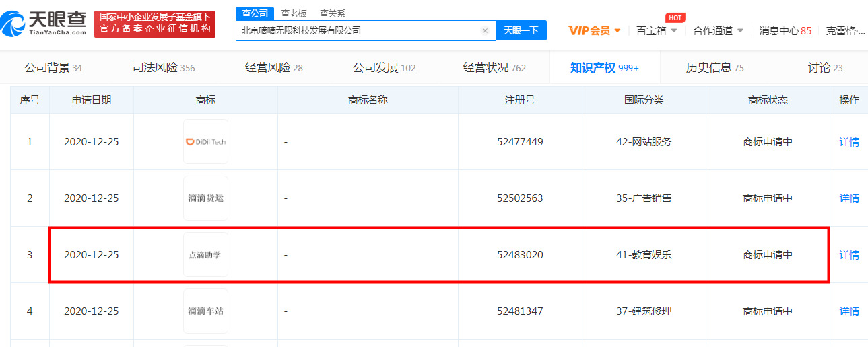
Task: Click the 37-建筑修理 classification cell
Action: click(644, 311)
